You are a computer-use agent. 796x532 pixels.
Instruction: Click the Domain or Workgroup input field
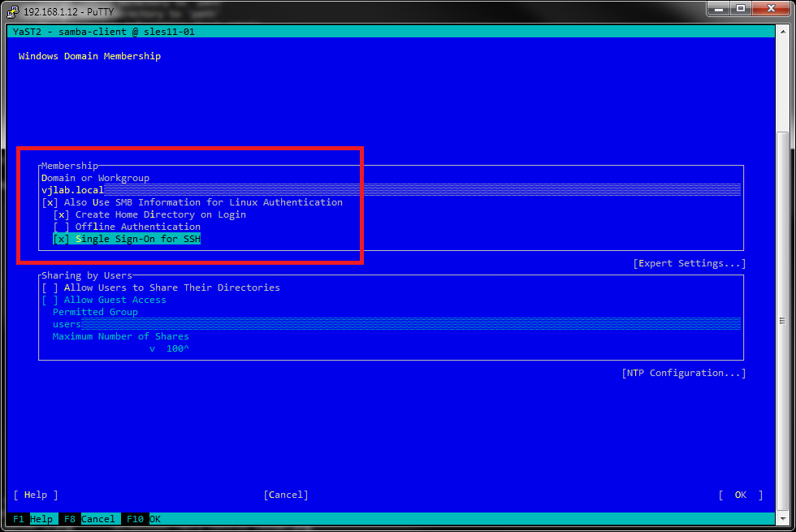coord(390,190)
